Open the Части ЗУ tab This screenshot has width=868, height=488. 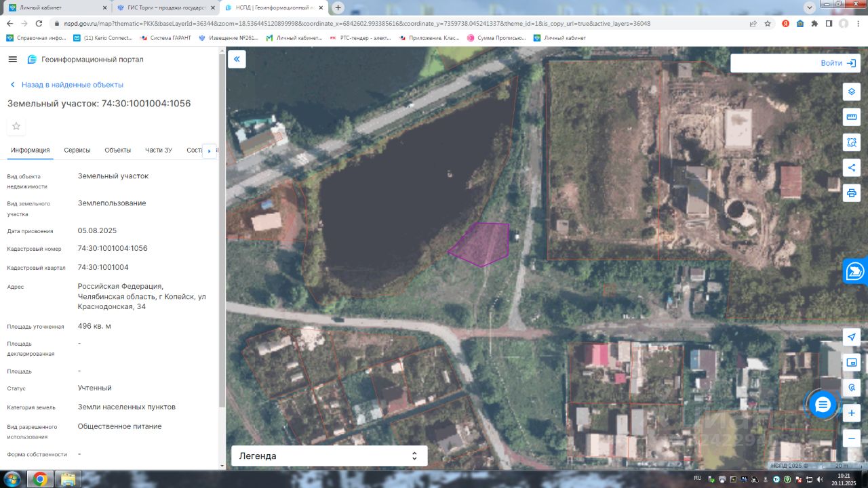(159, 150)
